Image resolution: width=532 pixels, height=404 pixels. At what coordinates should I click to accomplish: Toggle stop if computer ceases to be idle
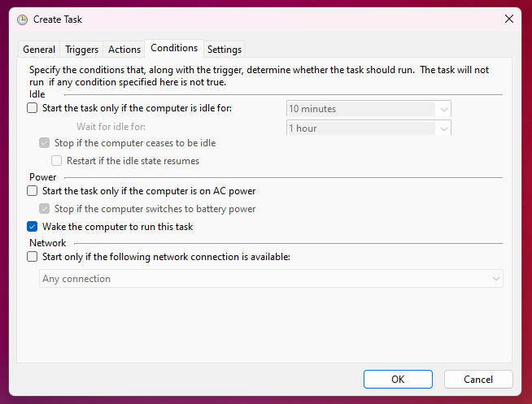pyautogui.click(x=45, y=143)
